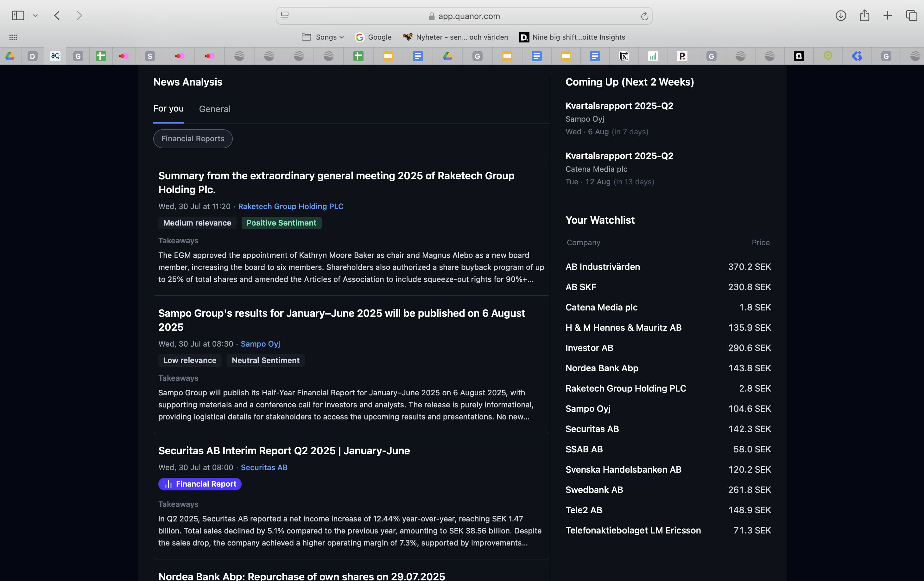
Task: Click the Financial Report badge
Action: 200,484
